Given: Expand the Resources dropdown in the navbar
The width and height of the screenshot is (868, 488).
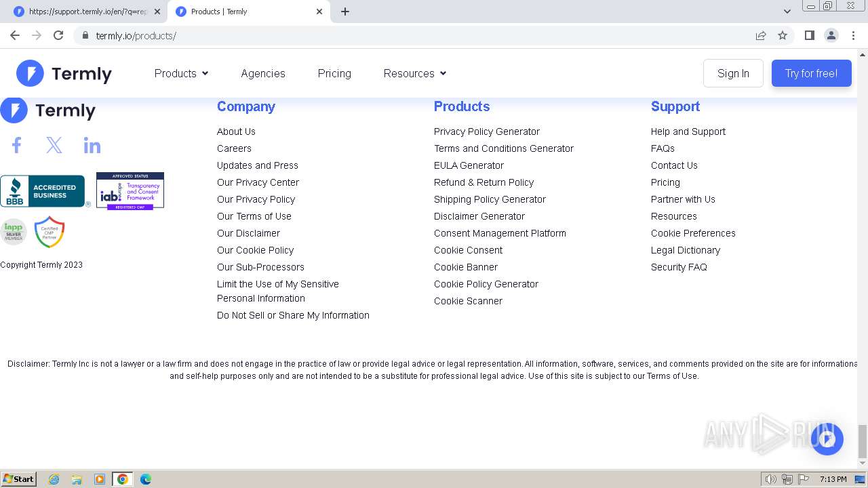Looking at the screenshot, I should (415, 73).
